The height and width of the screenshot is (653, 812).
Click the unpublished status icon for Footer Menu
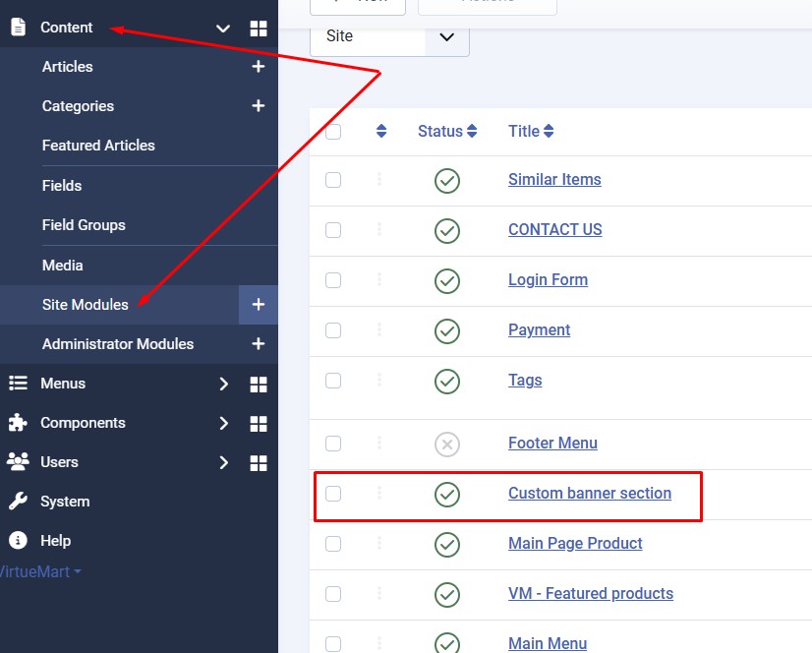pos(447,445)
